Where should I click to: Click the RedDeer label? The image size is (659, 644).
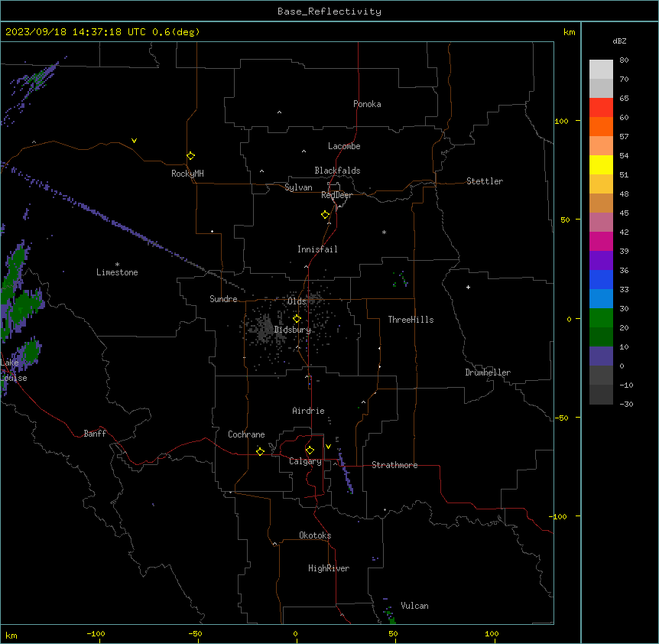[336, 195]
